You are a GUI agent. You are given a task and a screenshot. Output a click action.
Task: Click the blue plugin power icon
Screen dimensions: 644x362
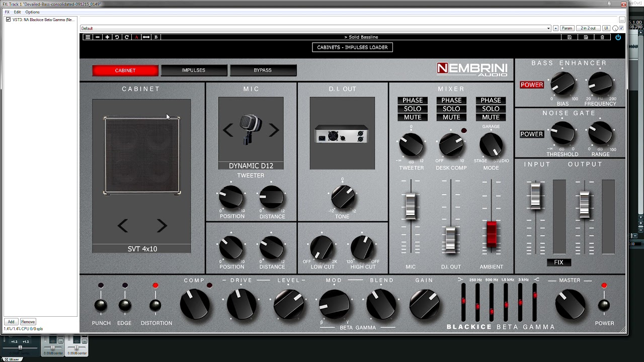[618, 37]
